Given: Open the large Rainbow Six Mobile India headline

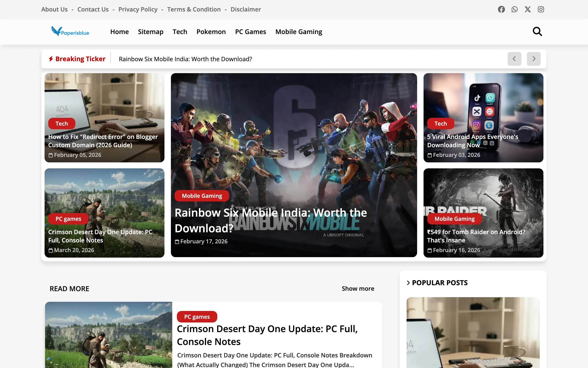Looking at the screenshot, I should click(x=271, y=221).
